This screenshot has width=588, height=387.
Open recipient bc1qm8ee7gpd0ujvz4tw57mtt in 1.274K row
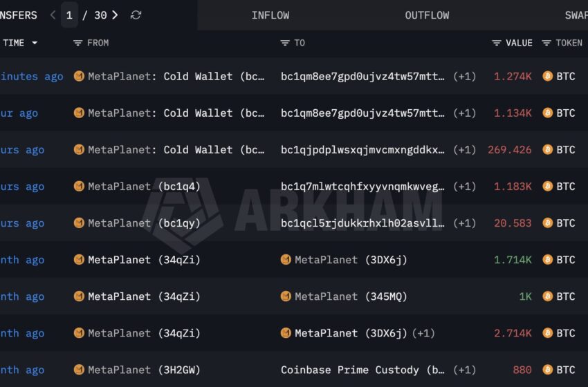click(x=362, y=77)
